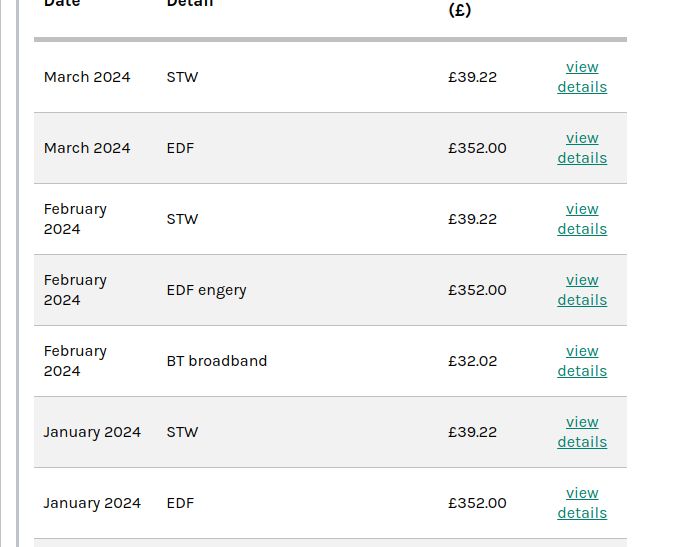Open view details for March 2024 EDF
674x547 pixels.
click(x=582, y=148)
